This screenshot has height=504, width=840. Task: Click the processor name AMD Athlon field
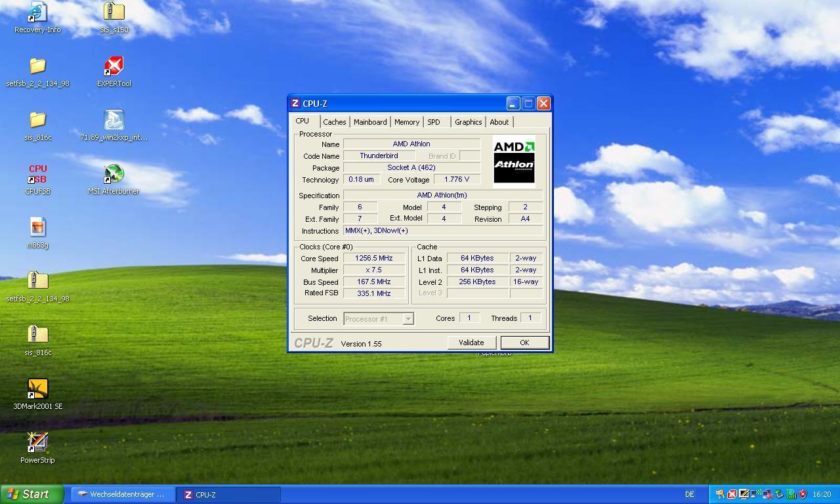click(x=411, y=144)
